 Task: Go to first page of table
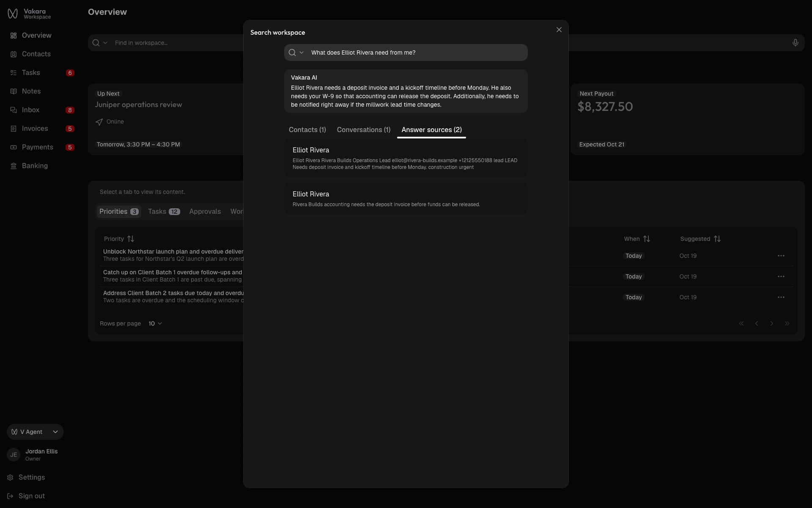741,323
